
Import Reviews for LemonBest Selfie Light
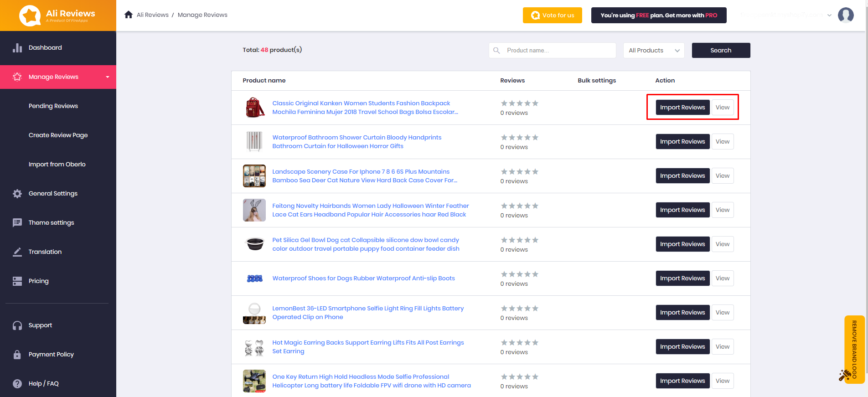[682, 312]
